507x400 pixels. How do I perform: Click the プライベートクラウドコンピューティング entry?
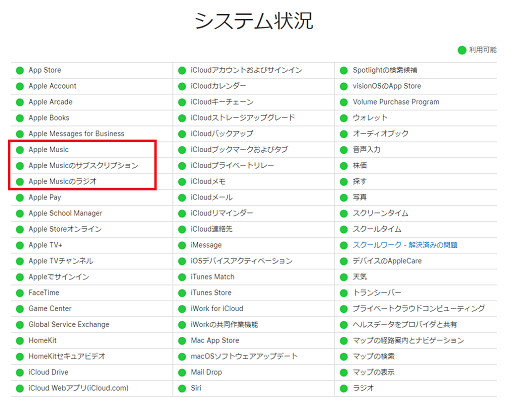click(x=419, y=309)
